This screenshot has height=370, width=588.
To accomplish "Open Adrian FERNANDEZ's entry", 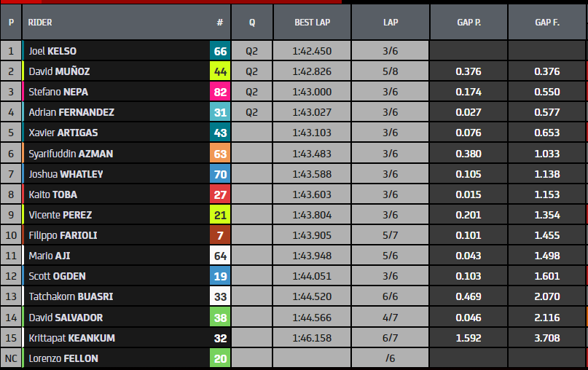I will pos(71,112).
